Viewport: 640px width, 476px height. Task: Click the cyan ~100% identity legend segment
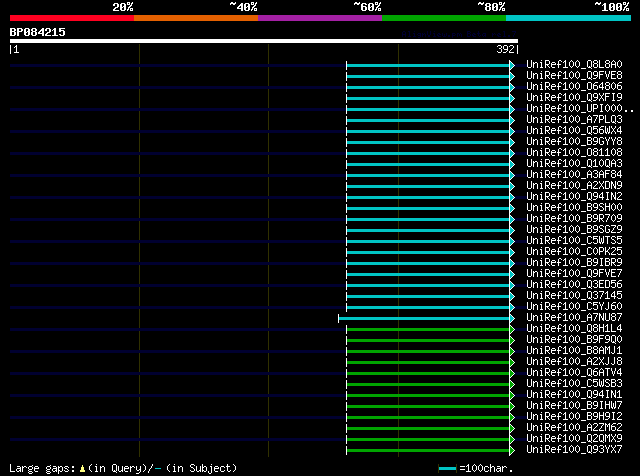pos(569,18)
